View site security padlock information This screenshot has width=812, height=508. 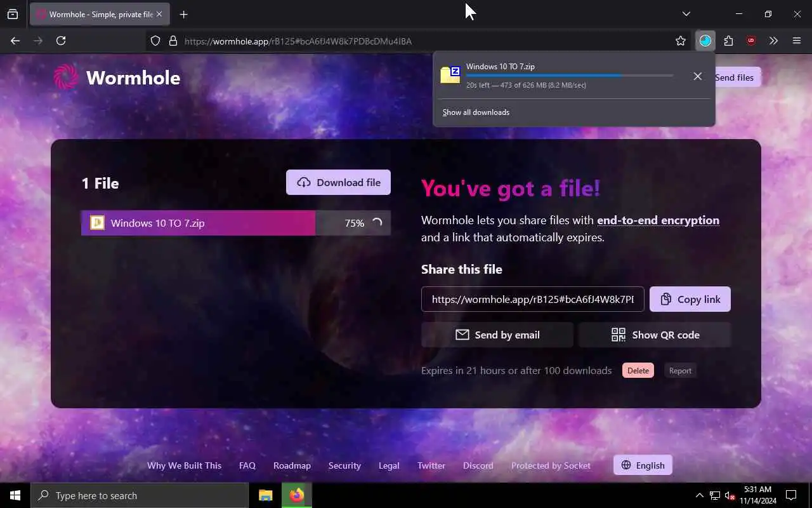[173, 41]
